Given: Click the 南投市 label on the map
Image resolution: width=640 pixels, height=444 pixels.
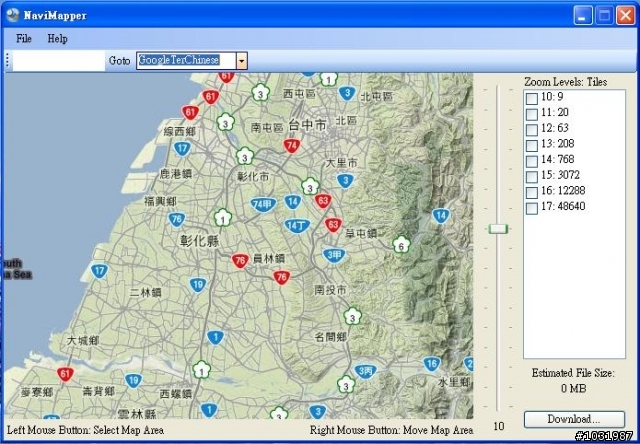Looking at the screenshot, I should (331, 290).
